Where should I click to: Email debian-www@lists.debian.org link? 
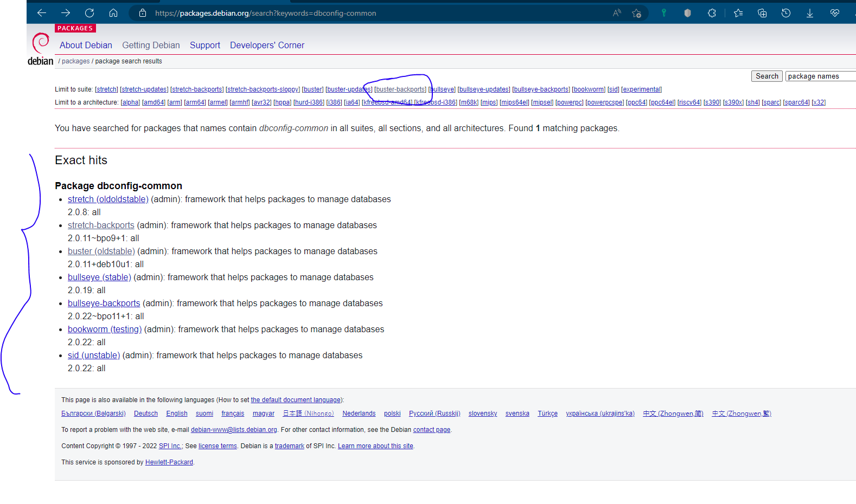tap(234, 430)
